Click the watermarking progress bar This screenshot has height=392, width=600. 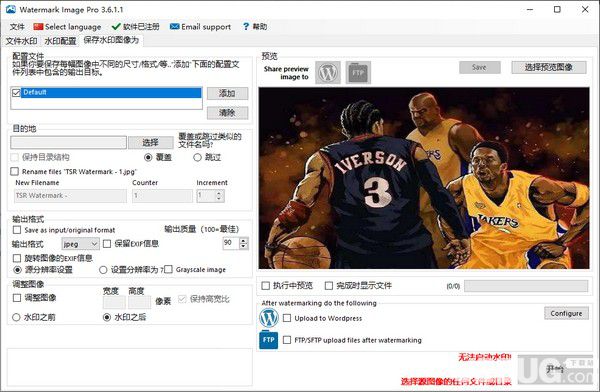click(x=526, y=286)
